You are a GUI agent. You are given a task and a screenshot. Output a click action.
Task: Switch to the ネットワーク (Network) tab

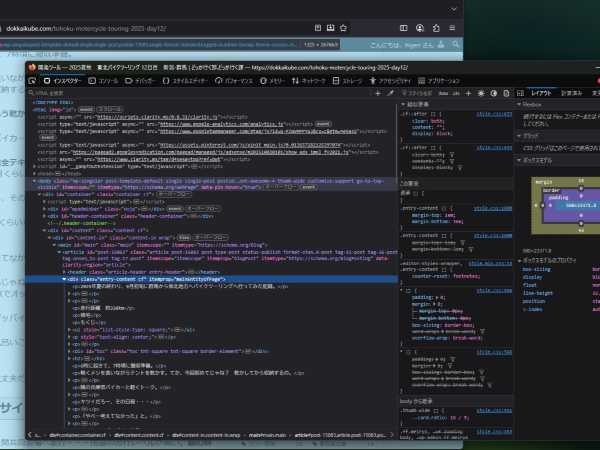pos(313,80)
